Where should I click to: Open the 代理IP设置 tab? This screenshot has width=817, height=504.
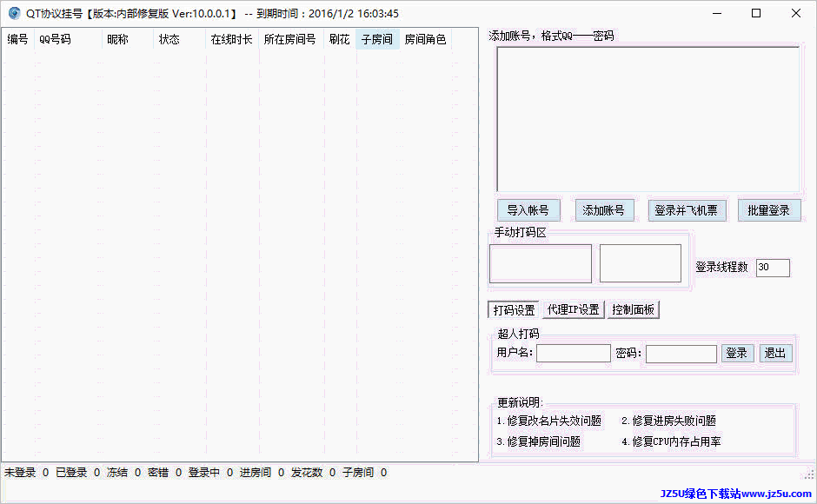[573, 309]
